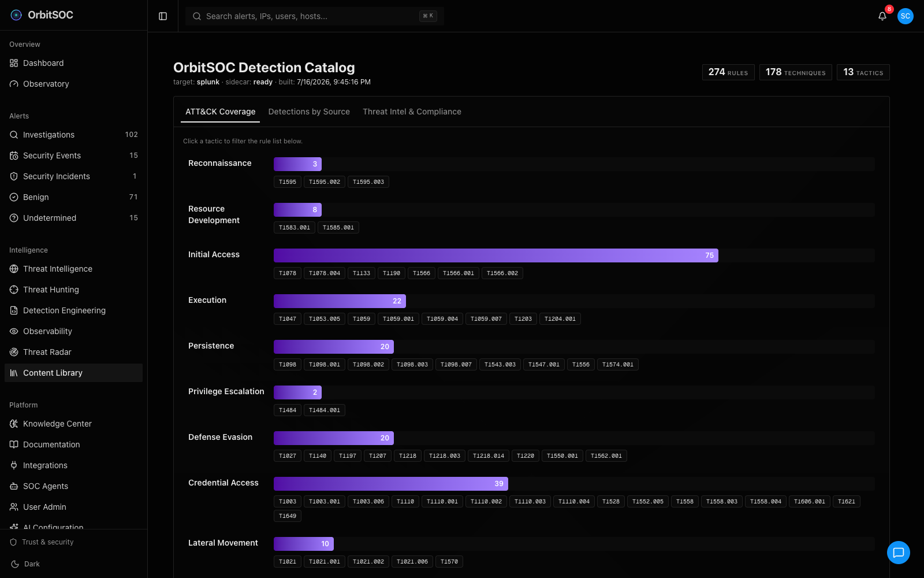Image resolution: width=924 pixels, height=578 pixels.
Task: Select the Persistence tactic label
Action: 211,346
